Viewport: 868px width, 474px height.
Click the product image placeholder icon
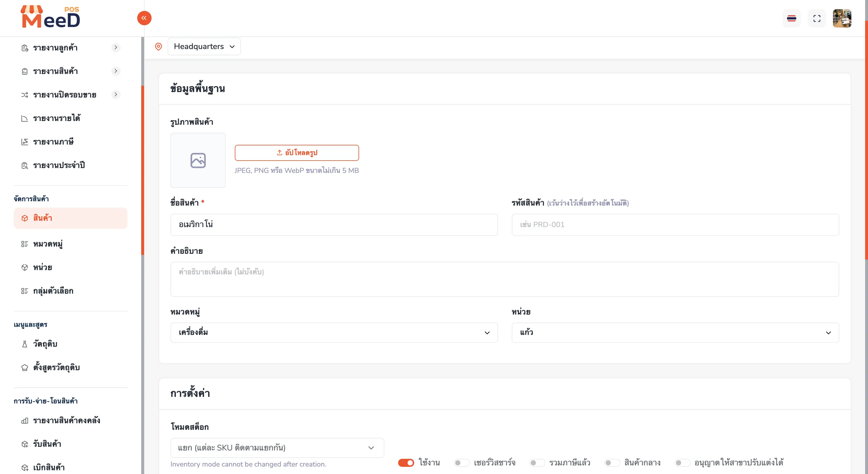tap(198, 160)
